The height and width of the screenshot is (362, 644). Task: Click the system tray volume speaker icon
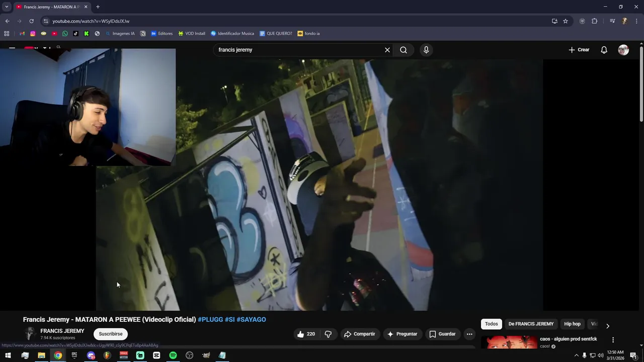tap(600, 355)
